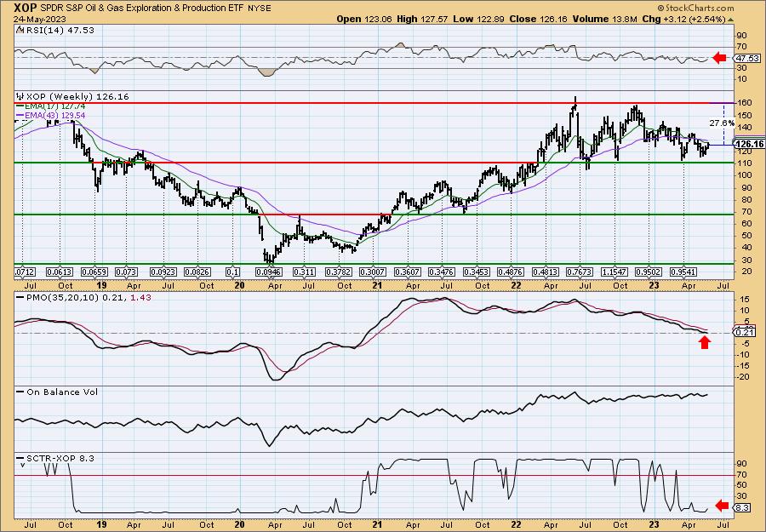Click the 0.3453 value box
The height and width of the screenshot is (532, 766).
click(477, 272)
